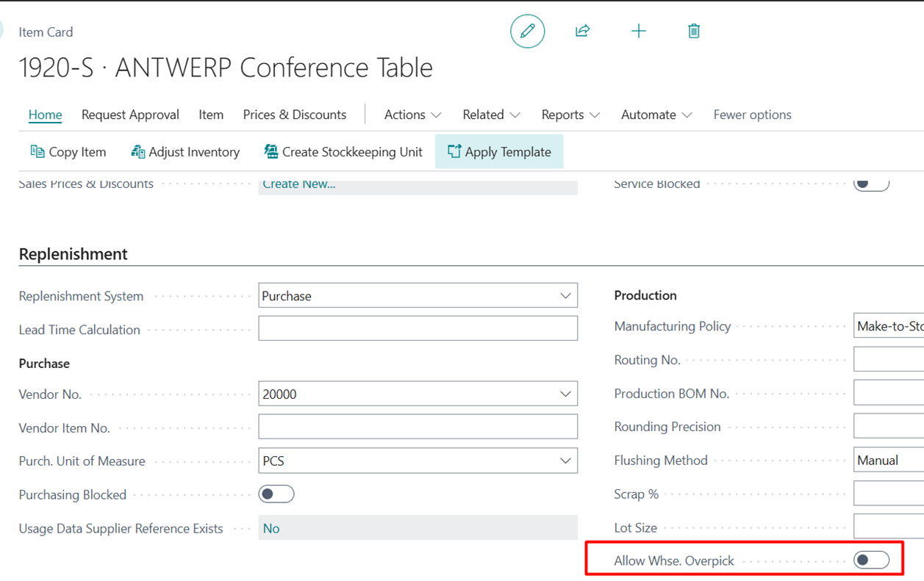Click the Scrap % field
924x581 pixels.
click(889, 494)
